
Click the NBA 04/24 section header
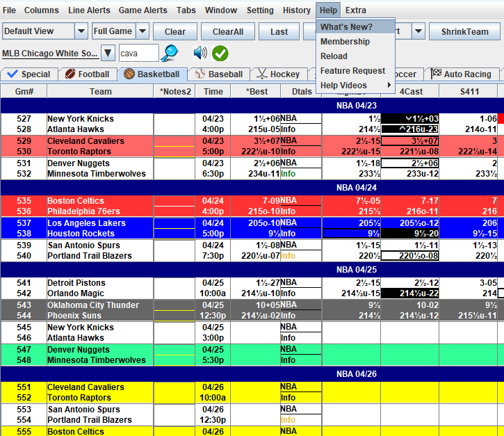point(252,188)
